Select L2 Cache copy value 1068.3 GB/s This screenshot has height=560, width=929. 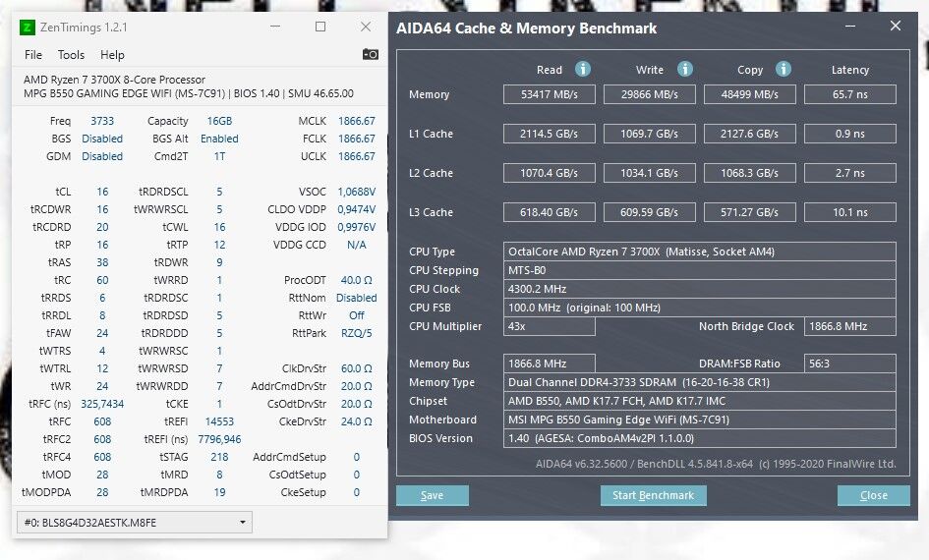coord(749,173)
